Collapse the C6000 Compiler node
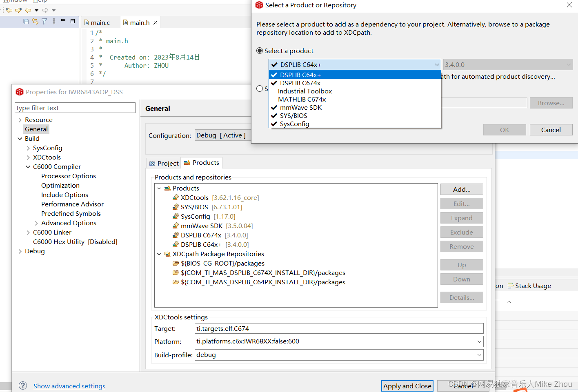Image resolution: width=578 pixels, height=392 pixels. point(28,167)
